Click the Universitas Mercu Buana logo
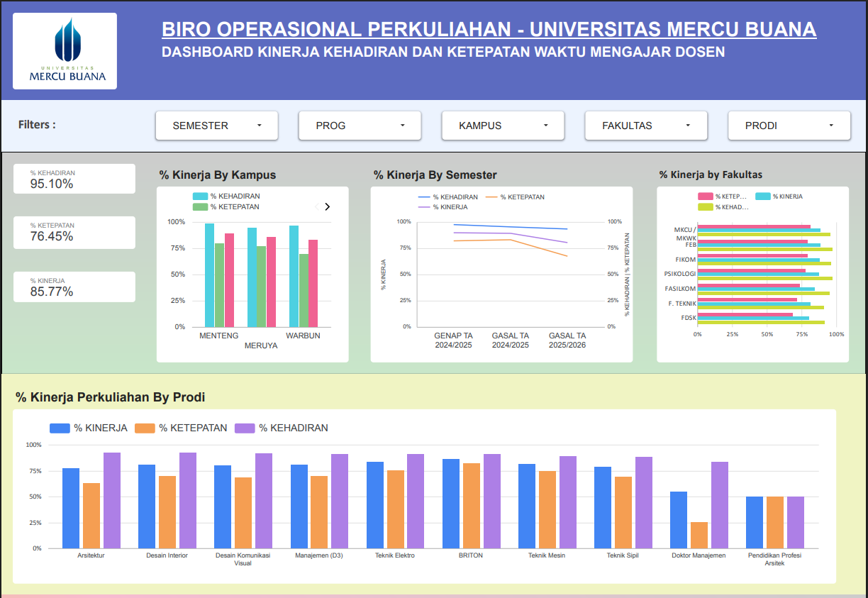 pyautogui.click(x=65, y=51)
